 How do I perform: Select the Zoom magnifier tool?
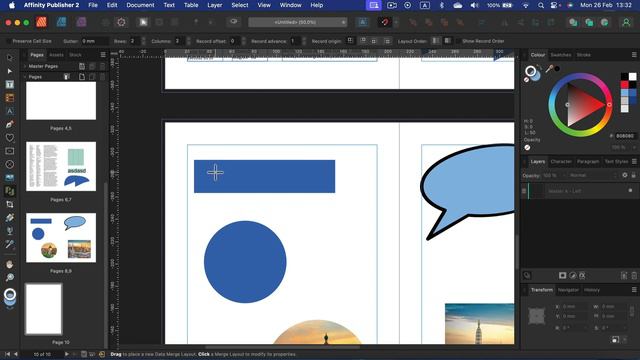pyautogui.click(x=10, y=278)
